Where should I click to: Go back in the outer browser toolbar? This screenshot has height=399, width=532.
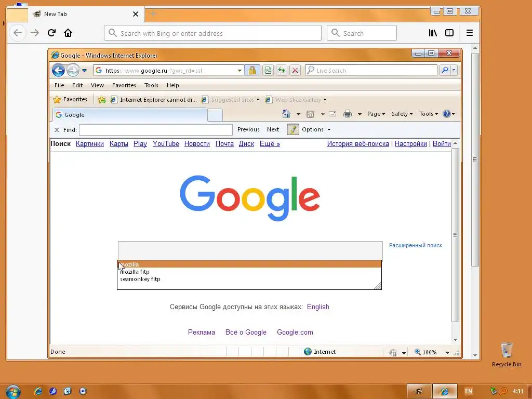(18, 33)
